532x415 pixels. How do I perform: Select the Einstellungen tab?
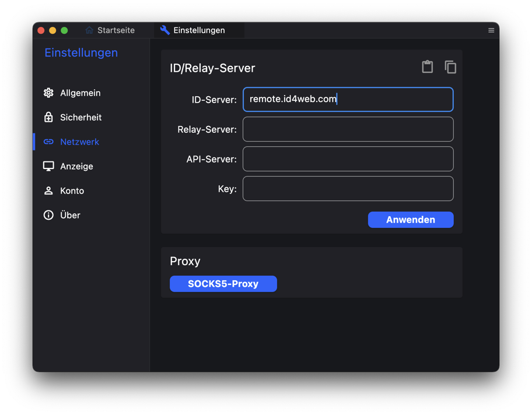[192, 30]
